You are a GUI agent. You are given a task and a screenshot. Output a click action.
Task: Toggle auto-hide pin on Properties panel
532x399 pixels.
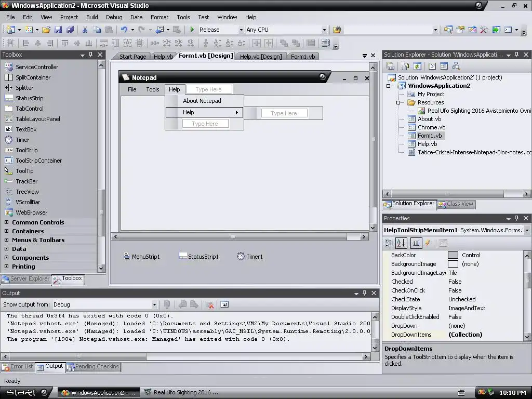(517, 218)
